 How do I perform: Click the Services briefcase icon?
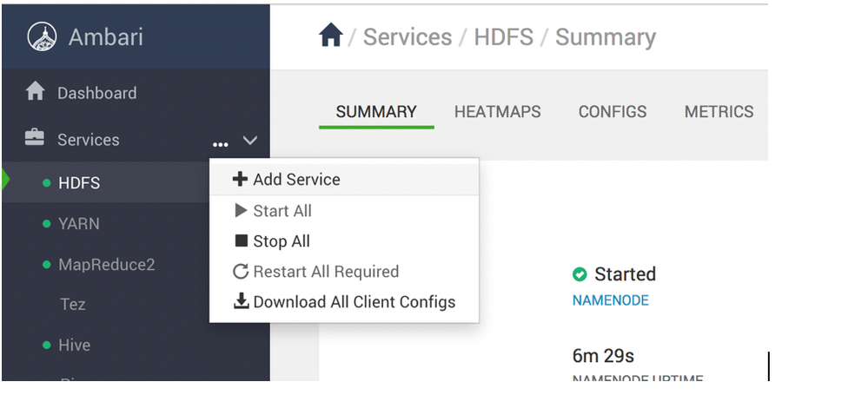pyautogui.click(x=36, y=139)
